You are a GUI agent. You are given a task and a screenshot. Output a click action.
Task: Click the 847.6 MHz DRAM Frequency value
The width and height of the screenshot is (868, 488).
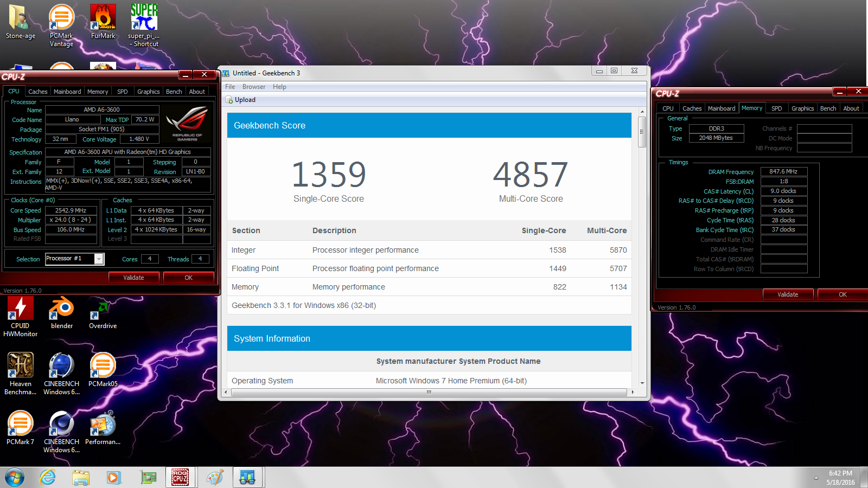[783, 171]
